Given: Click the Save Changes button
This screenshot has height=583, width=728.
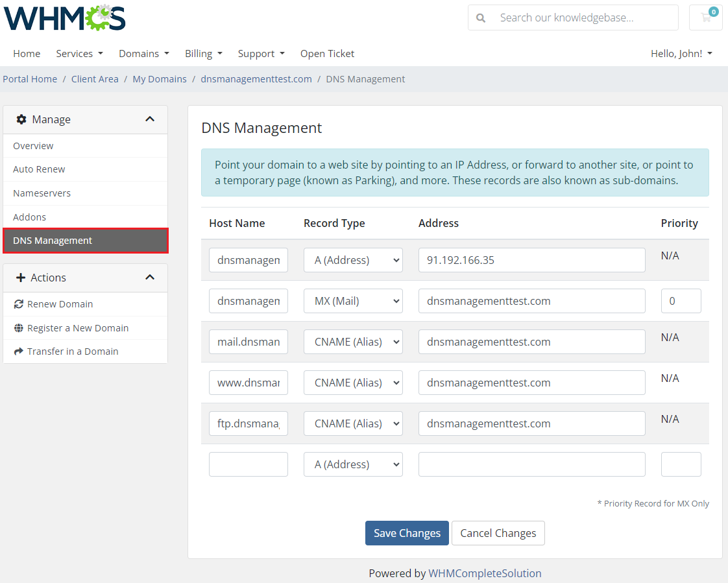Looking at the screenshot, I should tap(407, 533).
